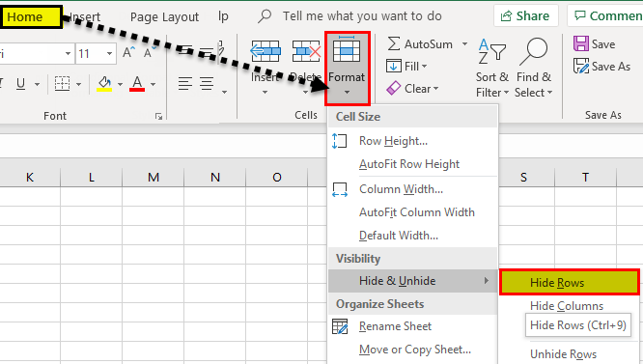Image resolution: width=643 pixels, height=364 pixels.
Task: Click the Delete cells icon
Action: [x=306, y=51]
